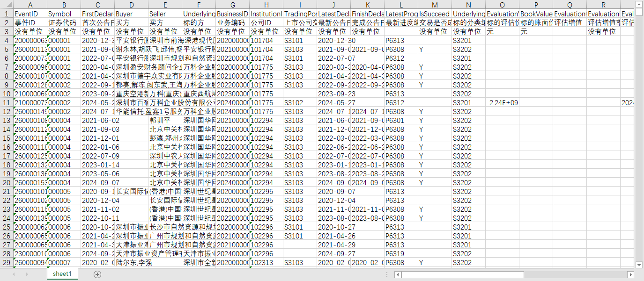
Task: Select row 11 header
Action: point(7,102)
